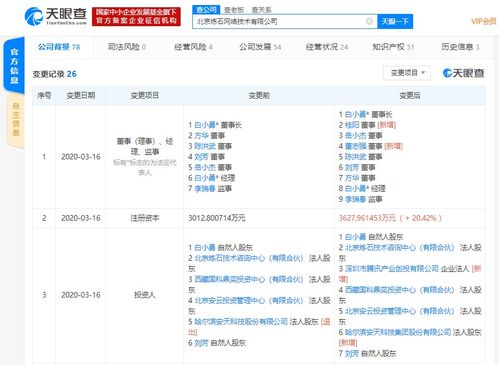Image resolution: width=499 pixels, height=365 pixels.
Task: Open 刘芳 自然人股东 link in 变更后 column
Action: click(x=352, y=354)
